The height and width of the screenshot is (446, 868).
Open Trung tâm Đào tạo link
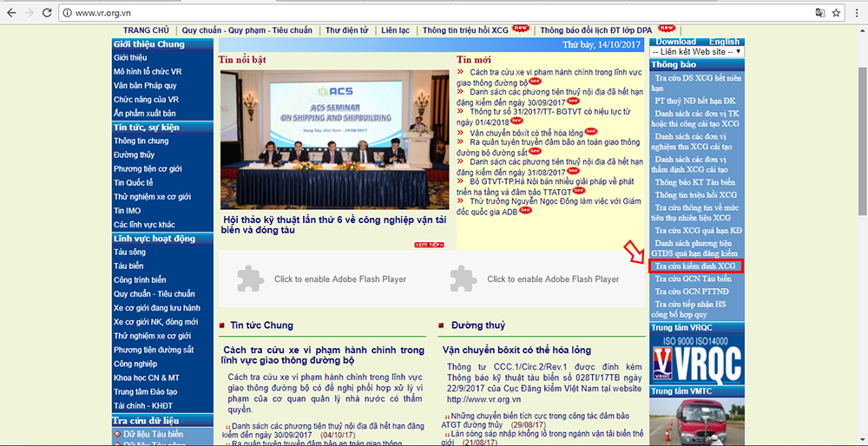pyautogui.click(x=146, y=392)
